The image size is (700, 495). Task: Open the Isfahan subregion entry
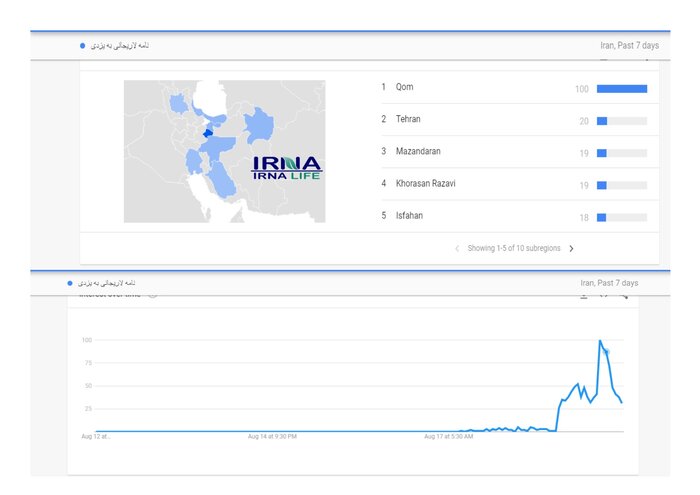pyautogui.click(x=409, y=216)
